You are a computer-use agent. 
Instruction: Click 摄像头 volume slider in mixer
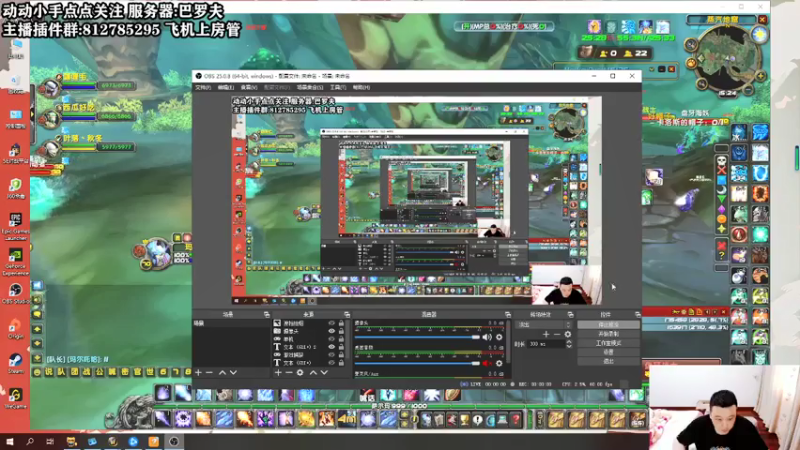coord(417,337)
